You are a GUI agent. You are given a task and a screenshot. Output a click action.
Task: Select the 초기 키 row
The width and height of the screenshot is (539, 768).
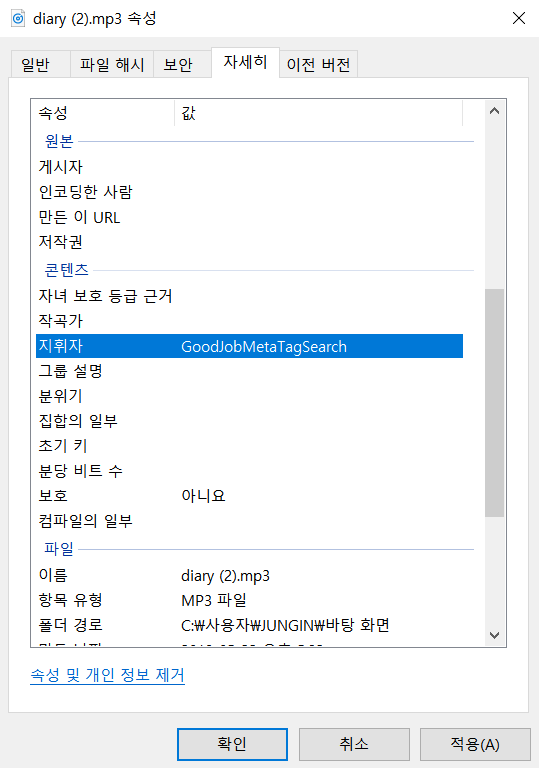coord(249,446)
